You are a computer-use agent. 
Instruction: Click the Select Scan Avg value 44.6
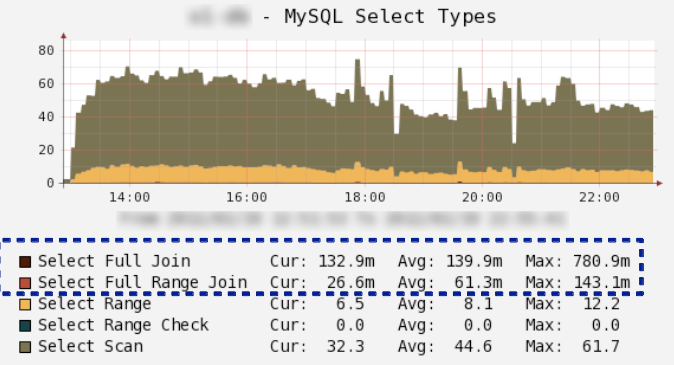(x=473, y=346)
